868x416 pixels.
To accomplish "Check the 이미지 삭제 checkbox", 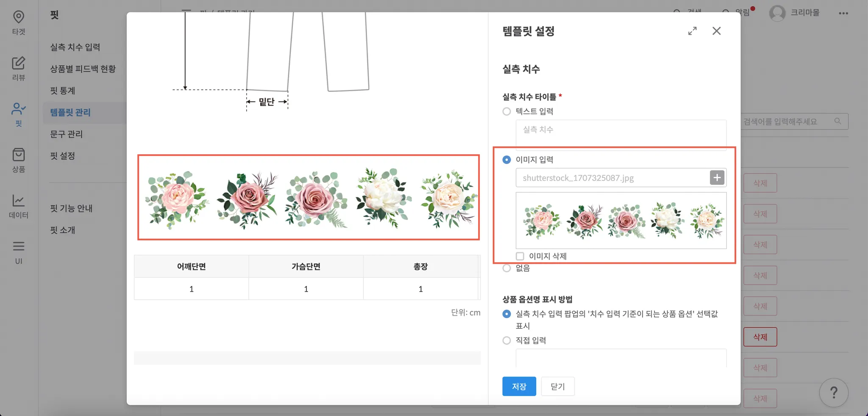I will [520, 256].
